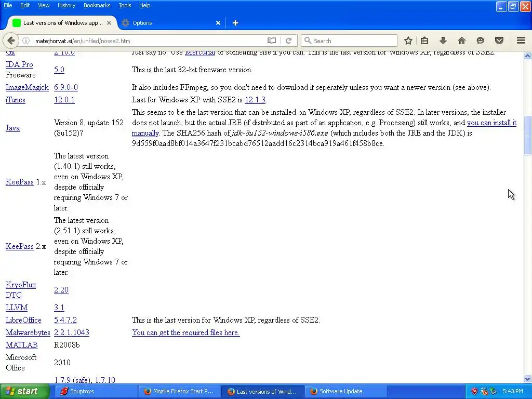Image resolution: width=532 pixels, height=399 pixels.
Task: Click the red shield security tray icon
Action: click(x=474, y=392)
